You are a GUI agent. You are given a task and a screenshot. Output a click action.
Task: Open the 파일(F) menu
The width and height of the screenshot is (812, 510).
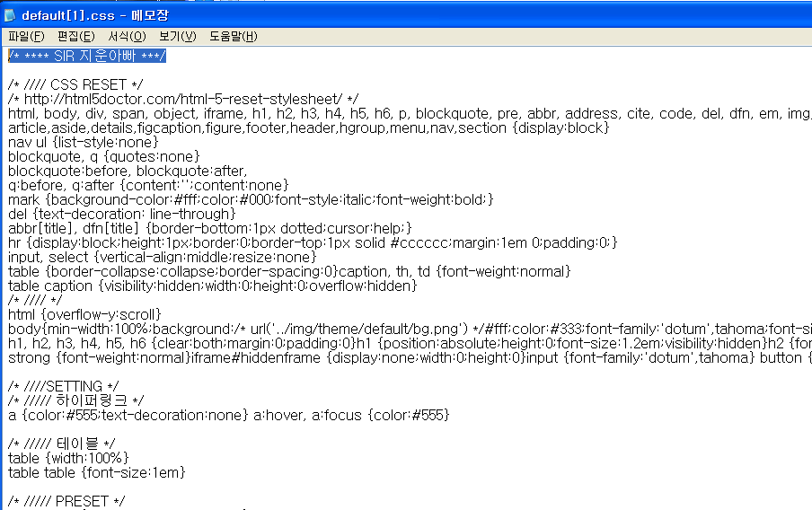pos(26,37)
